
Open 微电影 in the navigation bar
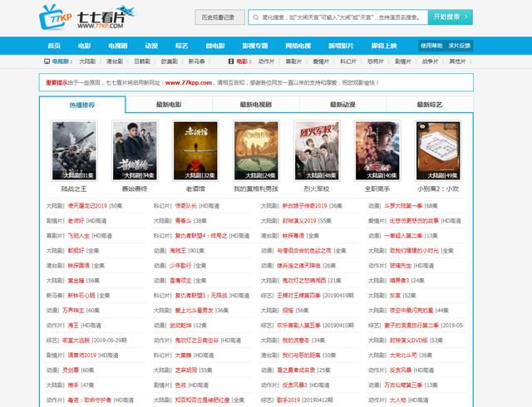[x=215, y=46]
